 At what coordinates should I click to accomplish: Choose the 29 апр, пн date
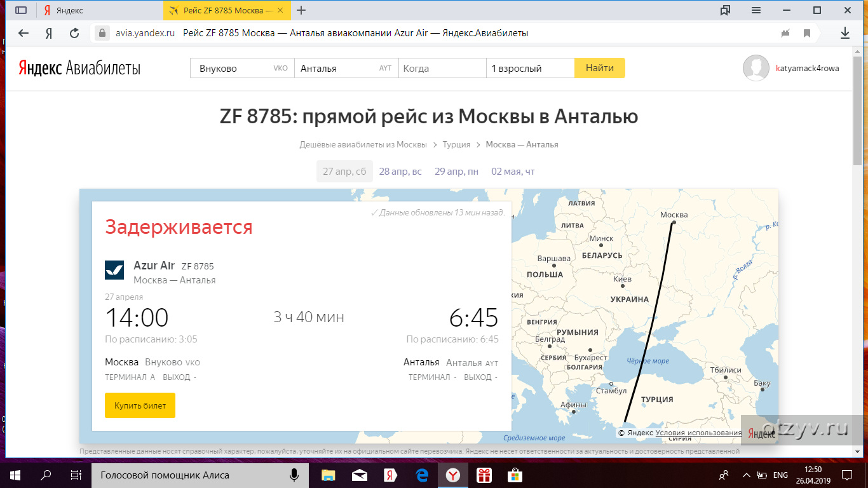[x=456, y=172]
